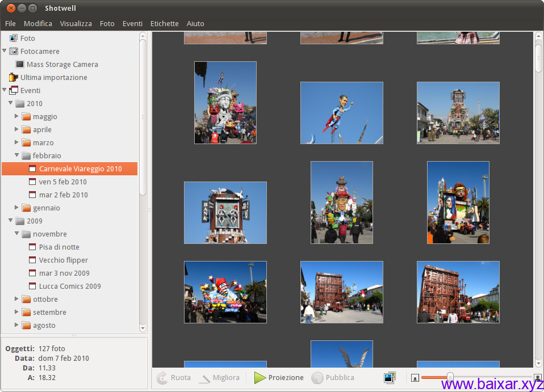Select the flying Superman caricature photo
The width and height of the screenshot is (544, 392).
341,113
